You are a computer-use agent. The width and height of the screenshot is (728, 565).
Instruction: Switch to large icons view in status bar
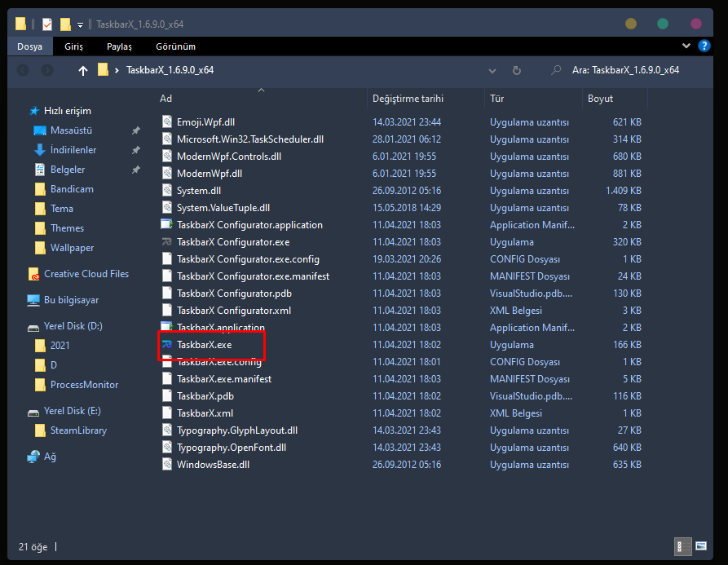[701, 546]
